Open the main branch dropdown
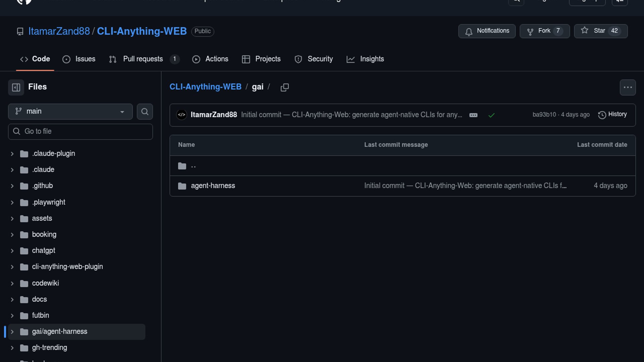The image size is (644, 362). (70, 112)
